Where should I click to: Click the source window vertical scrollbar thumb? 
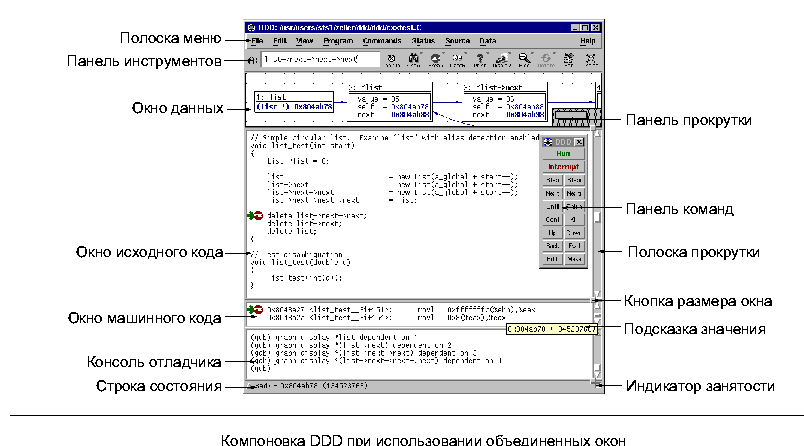pos(596,215)
